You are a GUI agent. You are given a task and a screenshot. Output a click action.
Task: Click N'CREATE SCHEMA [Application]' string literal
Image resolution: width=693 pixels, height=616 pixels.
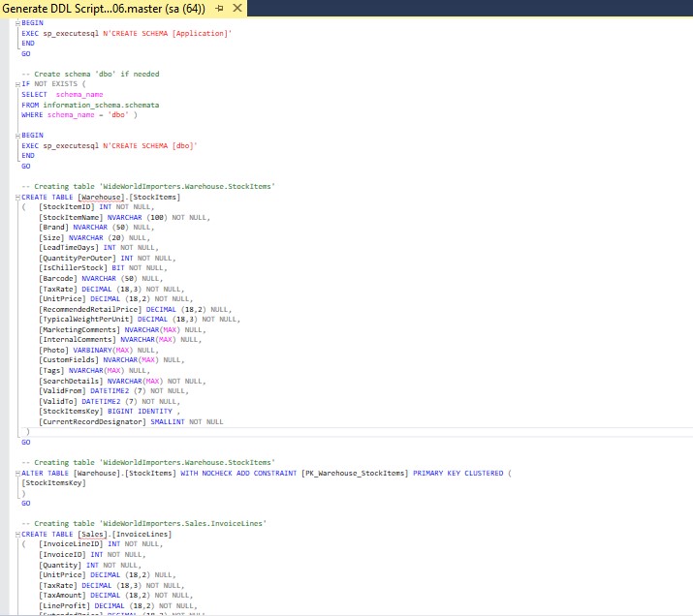(x=167, y=33)
